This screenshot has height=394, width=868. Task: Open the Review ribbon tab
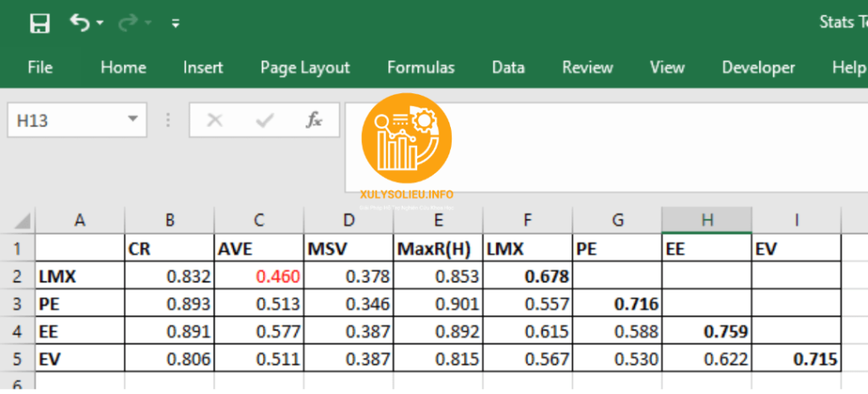click(587, 68)
